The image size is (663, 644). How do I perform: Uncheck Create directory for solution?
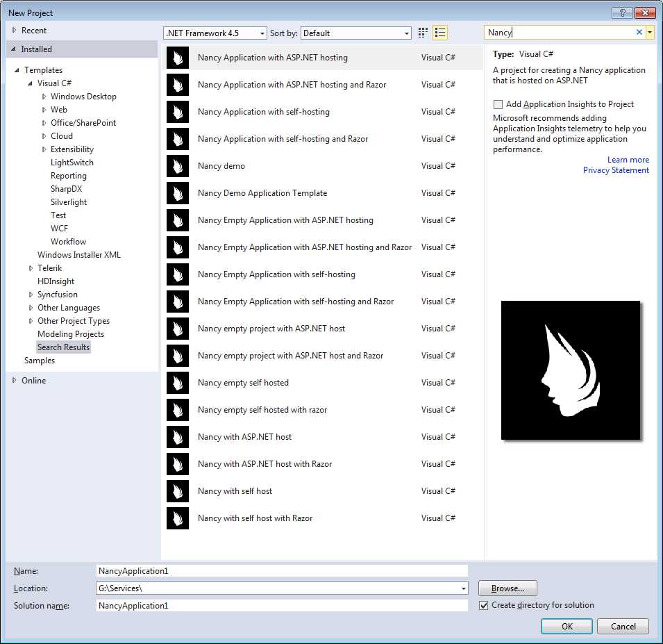pyautogui.click(x=483, y=604)
